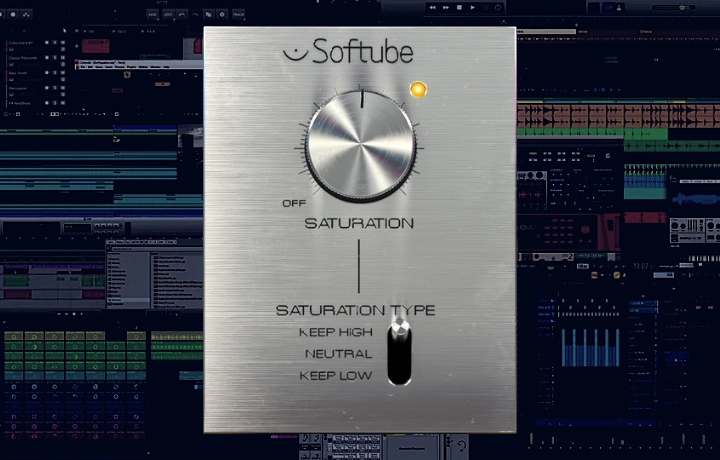Click the duplicate icon in the toolbar

[208, 15]
